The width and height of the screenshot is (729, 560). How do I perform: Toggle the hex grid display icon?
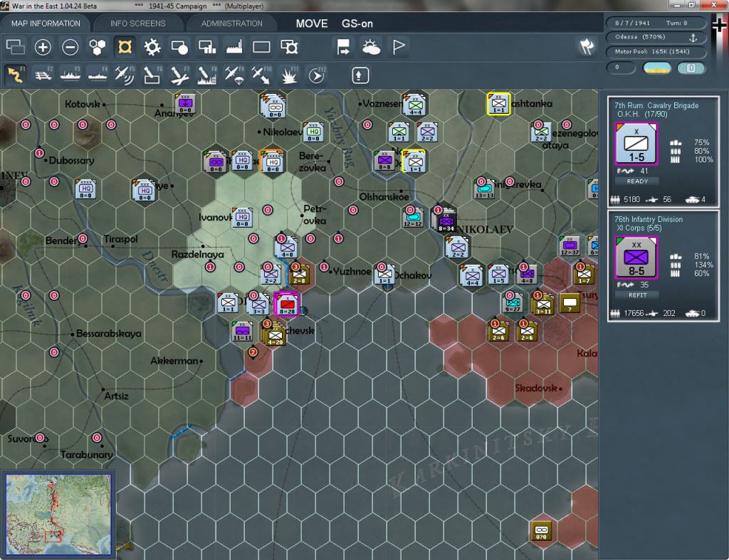(x=98, y=47)
